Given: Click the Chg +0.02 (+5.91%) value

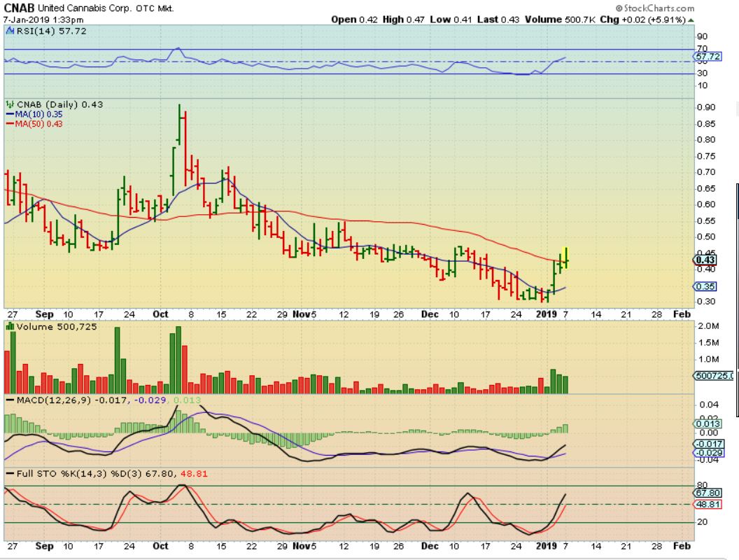Looking at the screenshot, I should (643, 20).
